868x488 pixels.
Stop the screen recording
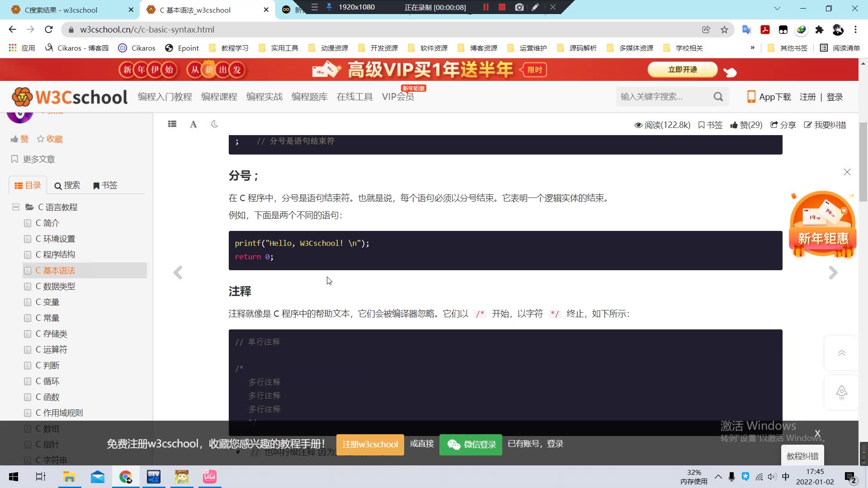(x=502, y=7)
